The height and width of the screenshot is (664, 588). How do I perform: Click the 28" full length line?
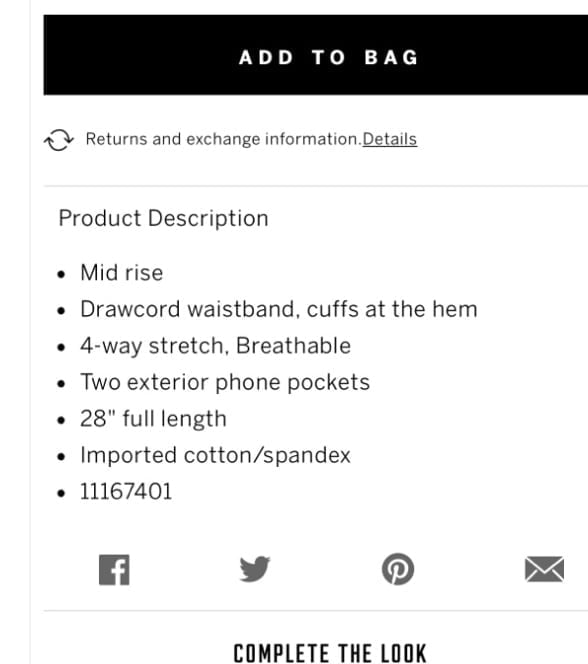pyautogui.click(x=153, y=419)
